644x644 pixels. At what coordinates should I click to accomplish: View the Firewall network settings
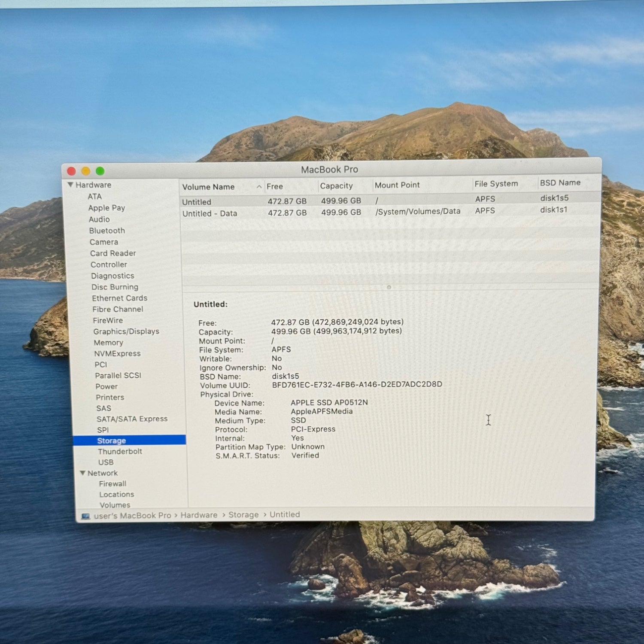tap(112, 483)
